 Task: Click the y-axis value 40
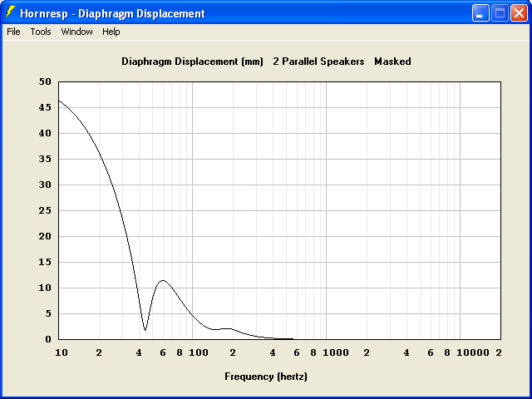click(45, 133)
